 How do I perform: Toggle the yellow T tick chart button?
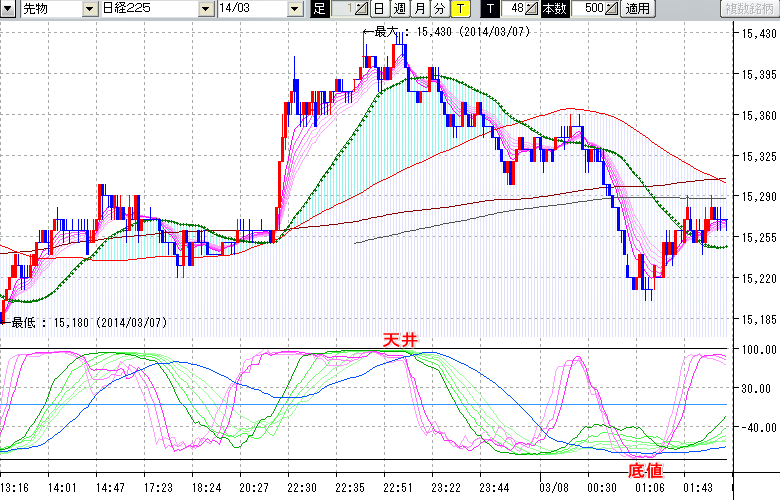[459, 9]
